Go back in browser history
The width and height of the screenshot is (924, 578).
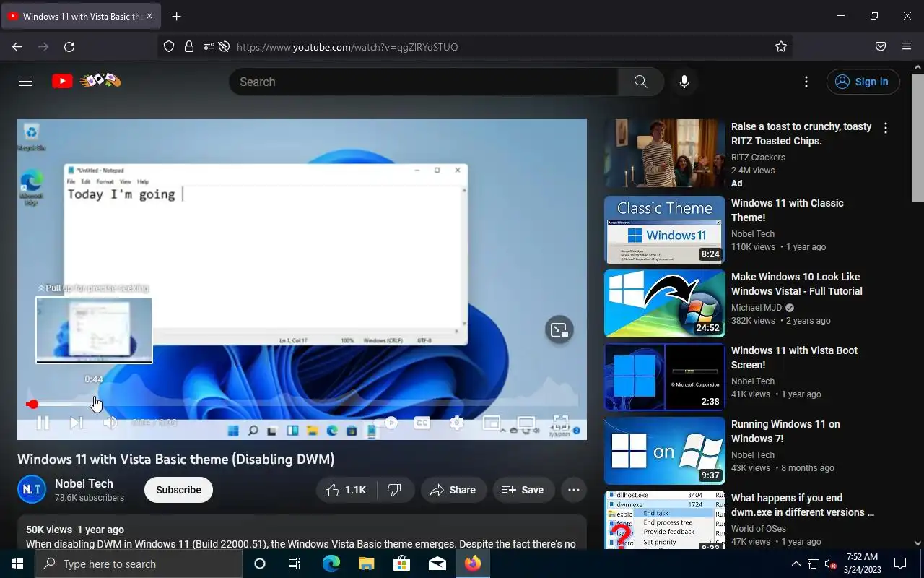point(17,47)
